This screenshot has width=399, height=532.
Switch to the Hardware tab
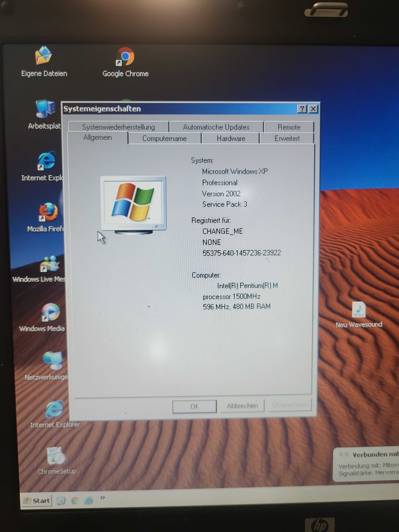click(231, 138)
